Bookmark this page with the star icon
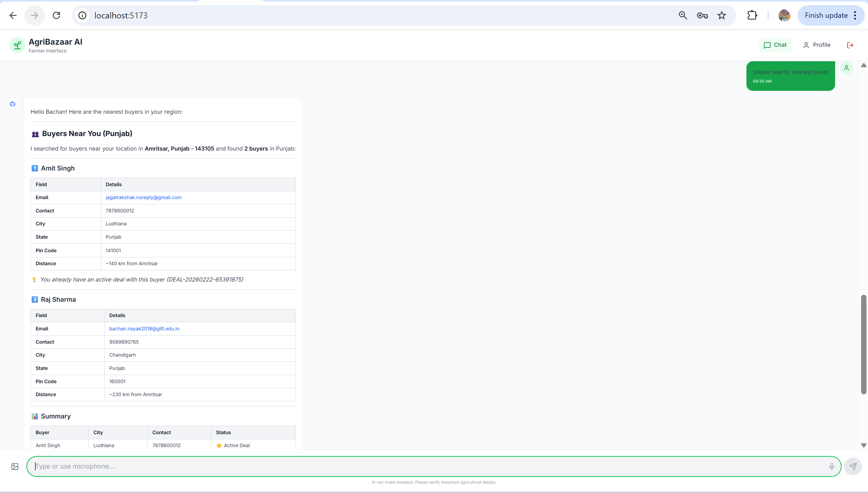 721,15
